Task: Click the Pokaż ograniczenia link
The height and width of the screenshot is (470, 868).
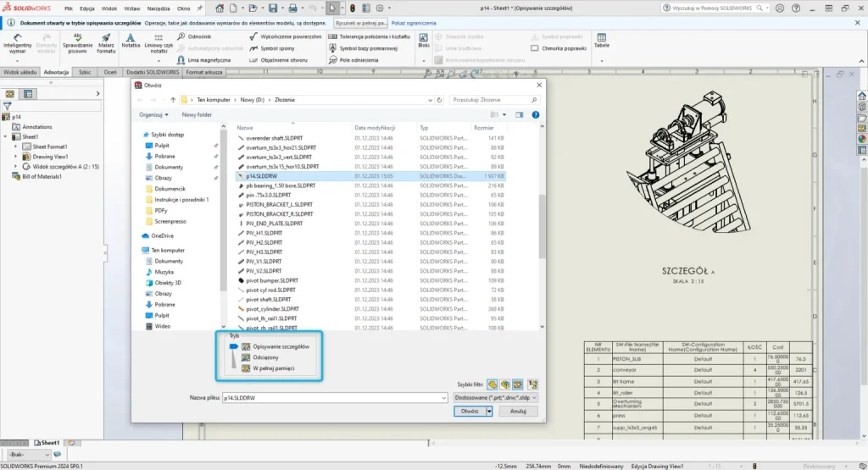Action: (414, 23)
